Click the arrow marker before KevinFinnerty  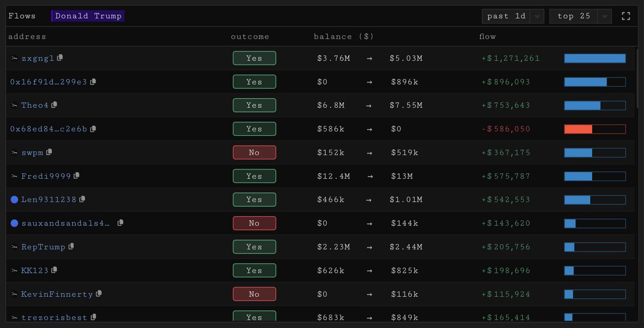click(14, 294)
